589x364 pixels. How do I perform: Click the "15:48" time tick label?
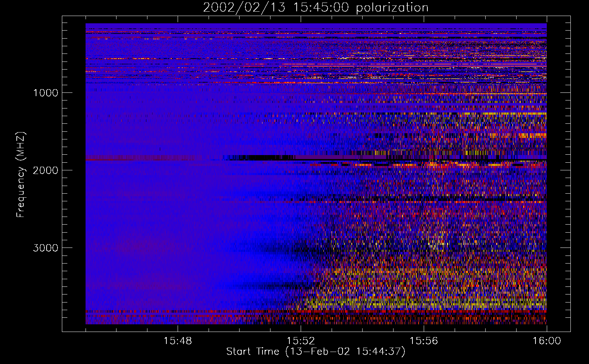coord(178,341)
